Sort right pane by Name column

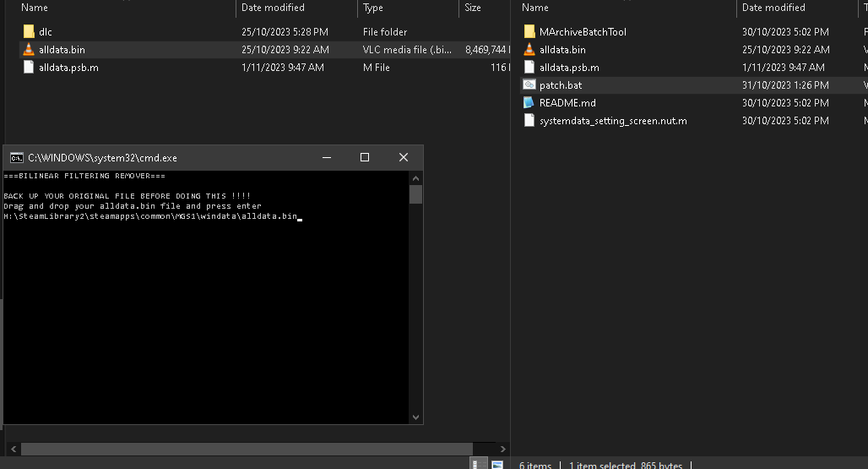tap(535, 8)
